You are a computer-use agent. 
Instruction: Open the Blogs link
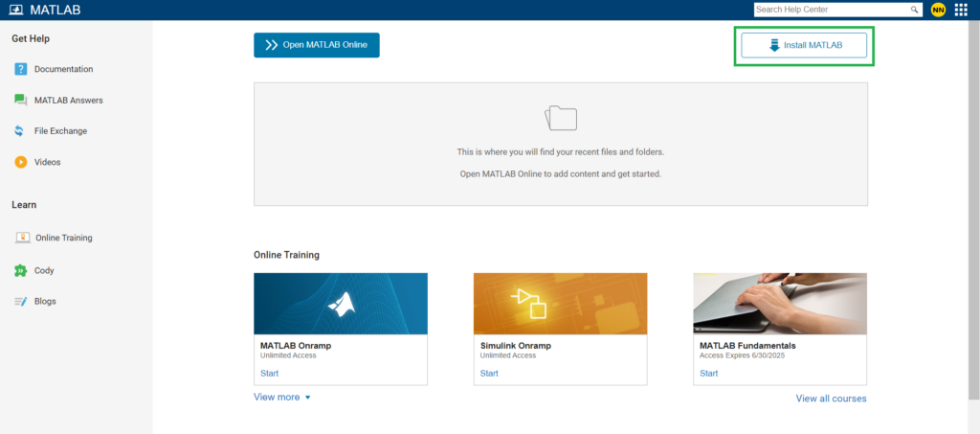pyautogui.click(x=45, y=302)
